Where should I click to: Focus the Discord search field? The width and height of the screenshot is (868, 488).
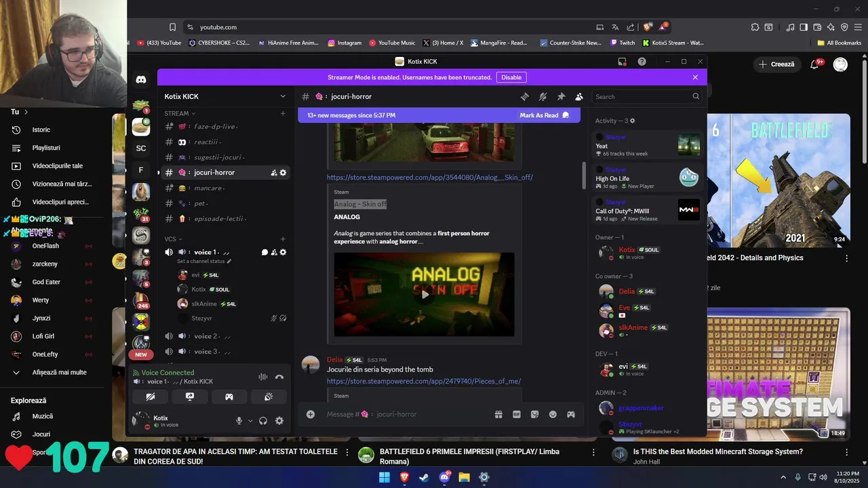[x=646, y=97]
